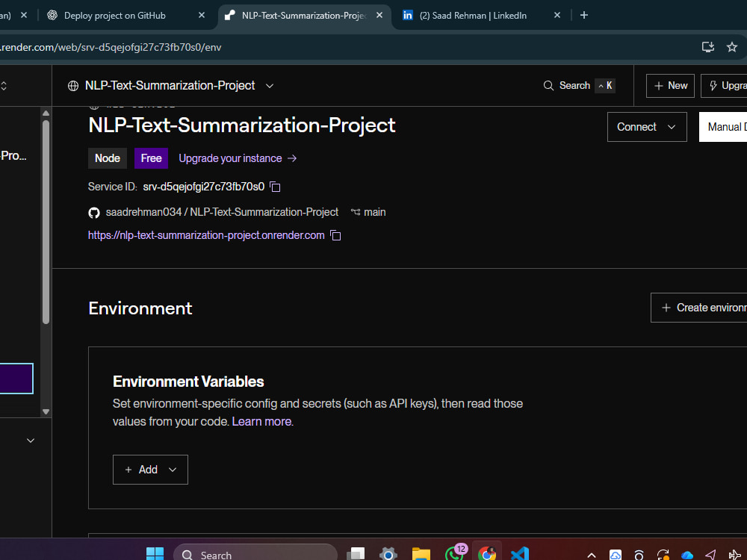Open Task View from the taskbar
Viewport: 747px width, 560px height.
(x=356, y=554)
